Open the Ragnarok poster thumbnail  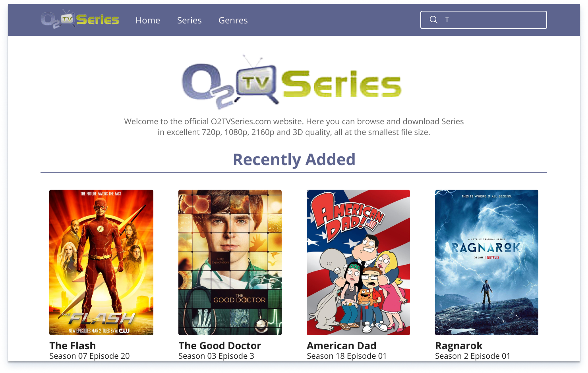point(487,262)
